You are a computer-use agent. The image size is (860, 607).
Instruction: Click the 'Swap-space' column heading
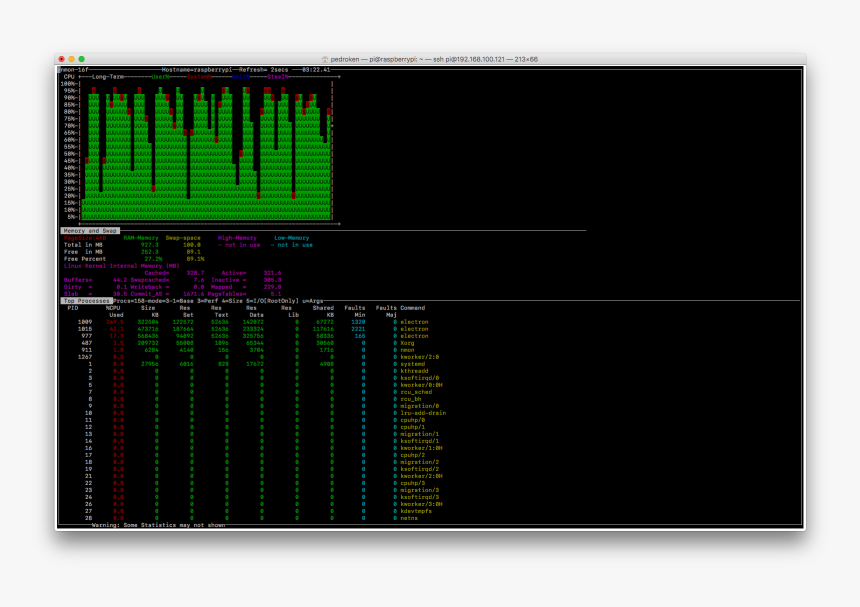click(x=183, y=238)
